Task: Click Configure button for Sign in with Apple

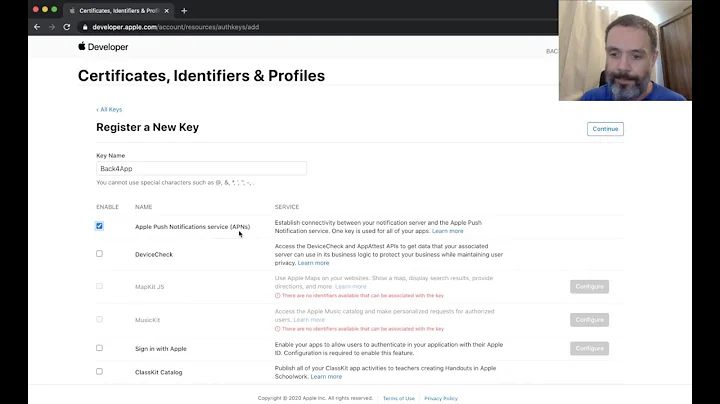Action: click(589, 348)
